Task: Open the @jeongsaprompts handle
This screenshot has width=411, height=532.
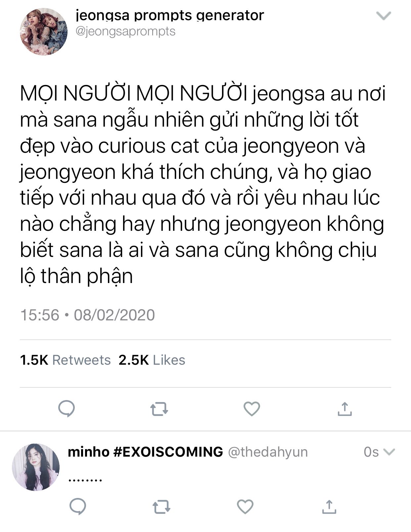Action: (125, 32)
